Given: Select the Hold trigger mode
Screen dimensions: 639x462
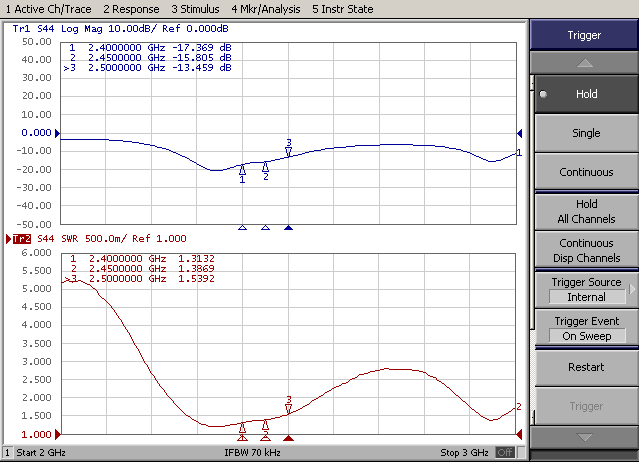Looking at the screenshot, I should pos(586,94).
